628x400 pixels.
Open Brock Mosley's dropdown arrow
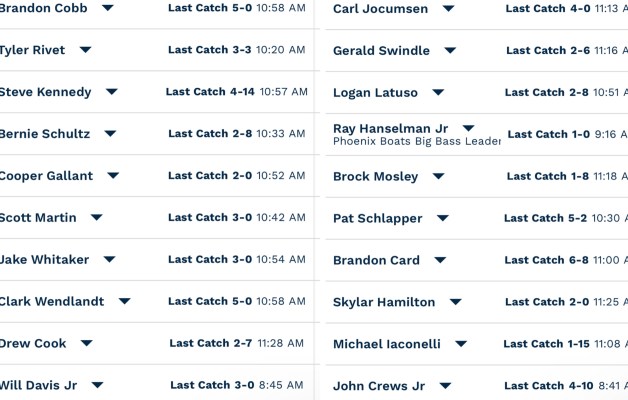tap(438, 177)
